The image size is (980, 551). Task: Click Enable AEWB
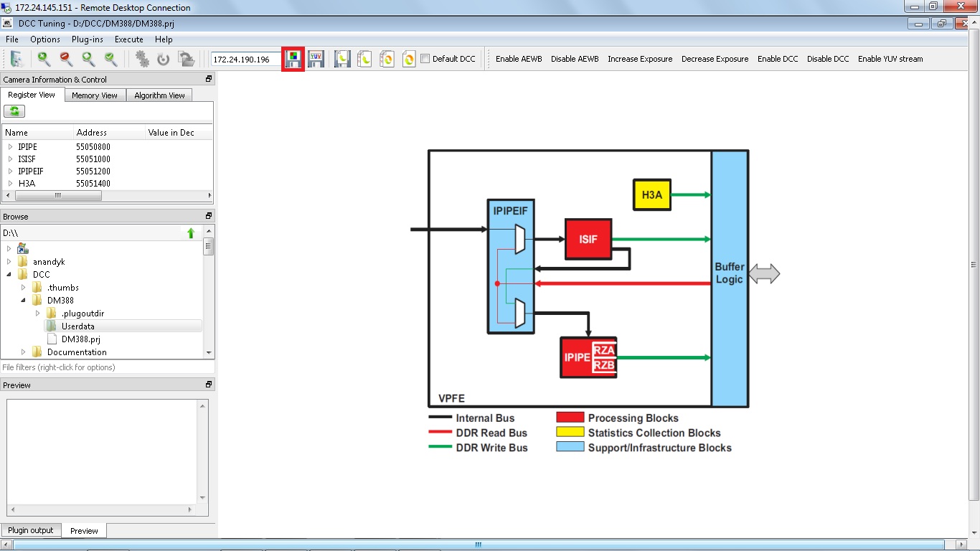519,59
